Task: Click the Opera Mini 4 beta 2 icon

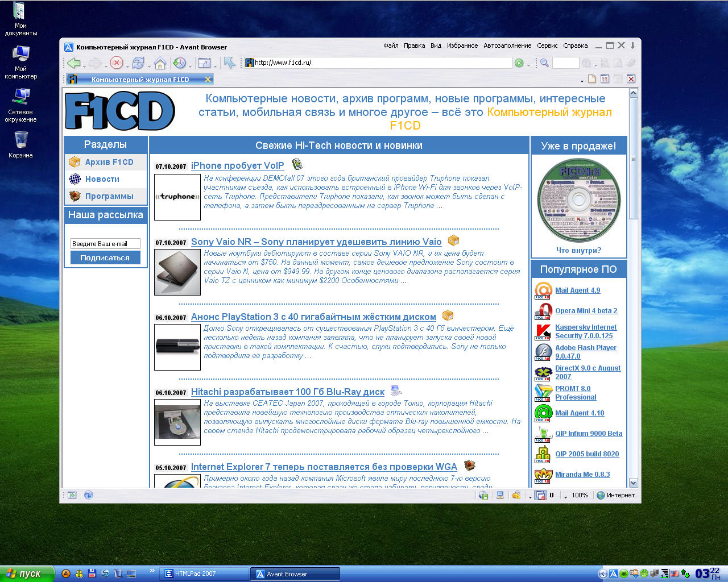Action: click(x=543, y=311)
